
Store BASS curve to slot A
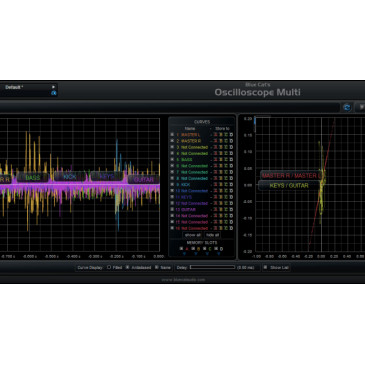(215, 160)
